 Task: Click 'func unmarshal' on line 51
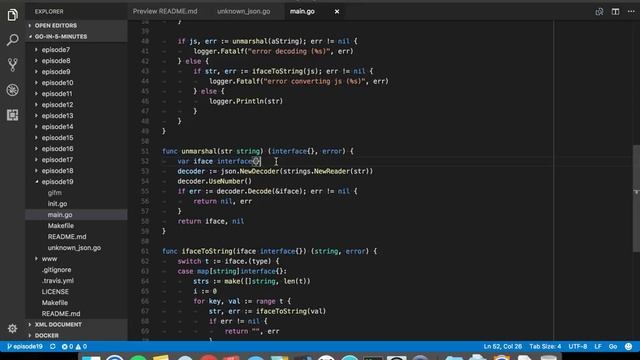[x=190, y=151]
